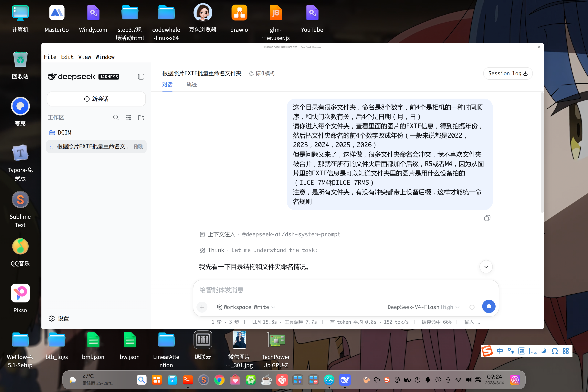Open the View menu

(x=84, y=57)
